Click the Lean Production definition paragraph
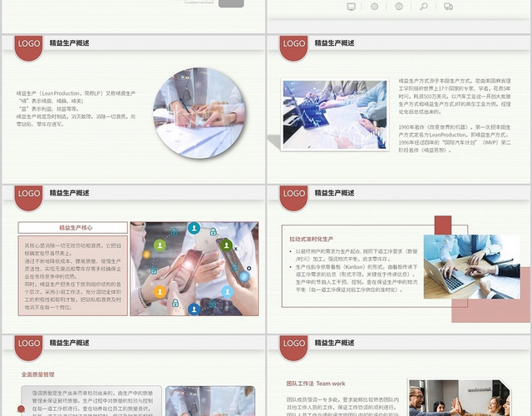532x416 pixels. point(76,109)
